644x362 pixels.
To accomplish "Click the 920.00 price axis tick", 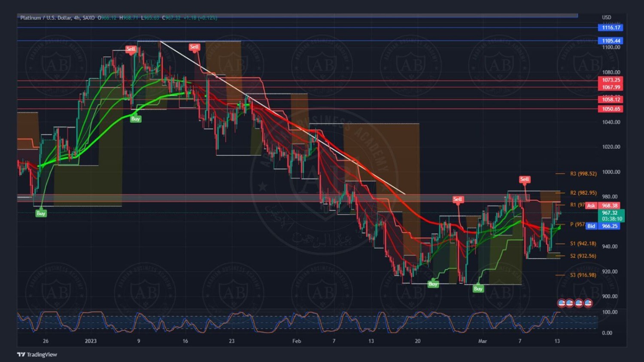I will [x=610, y=271].
